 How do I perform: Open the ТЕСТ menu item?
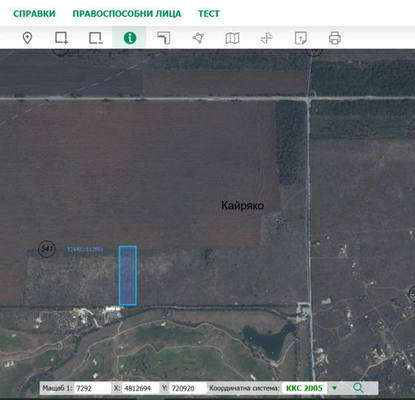pyautogui.click(x=209, y=14)
